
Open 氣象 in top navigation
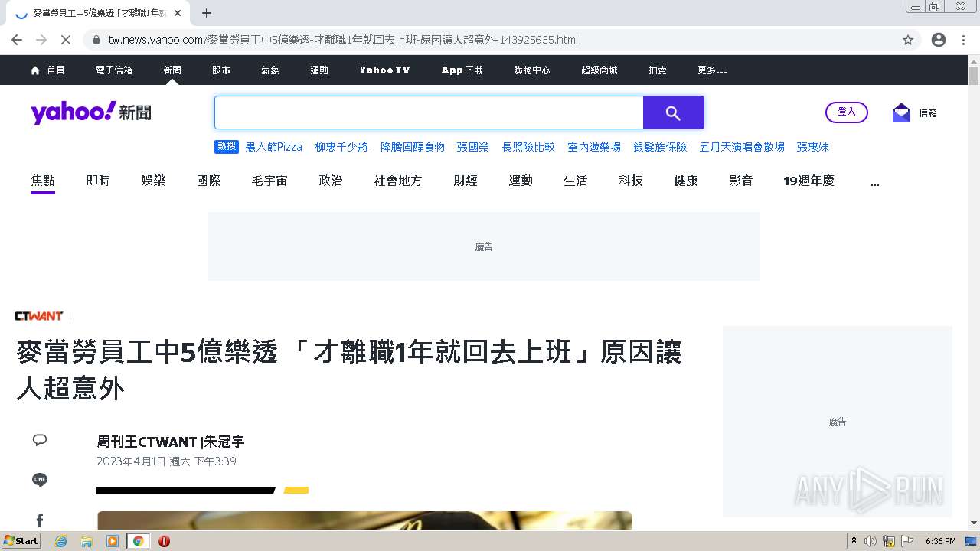pos(270,70)
